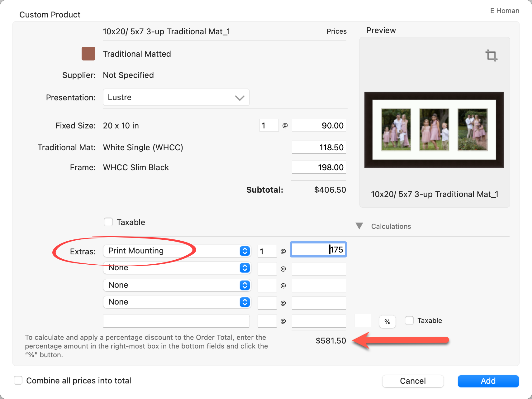Click the framed 3-up preview thumbnail
This screenshot has width=532, height=399.
pyautogui.click(x=434, y=130)
